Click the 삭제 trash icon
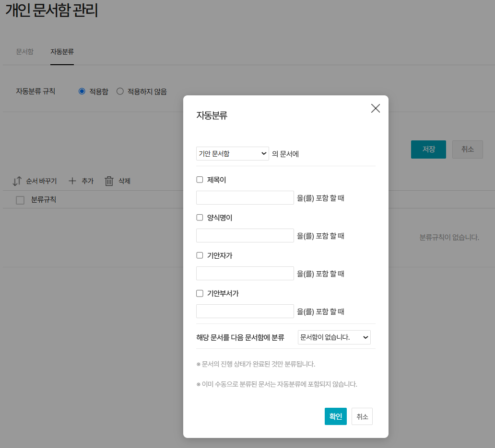495x448 pixels. point(109,181)
